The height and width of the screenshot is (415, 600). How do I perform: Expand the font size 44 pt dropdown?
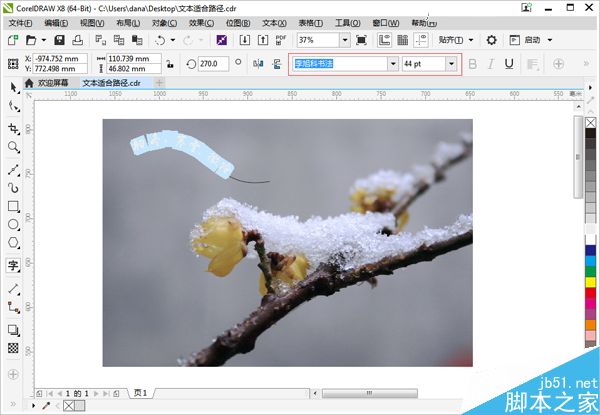click(x=452, y=64)
